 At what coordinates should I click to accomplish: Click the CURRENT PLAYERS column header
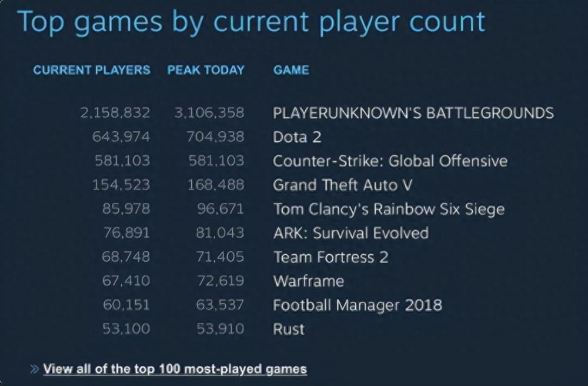pos(92,70)
